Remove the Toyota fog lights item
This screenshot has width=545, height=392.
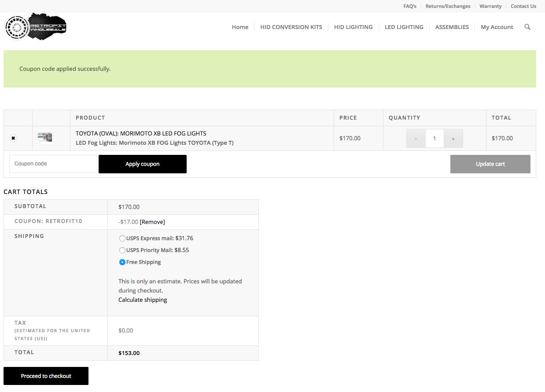(13, 138)
